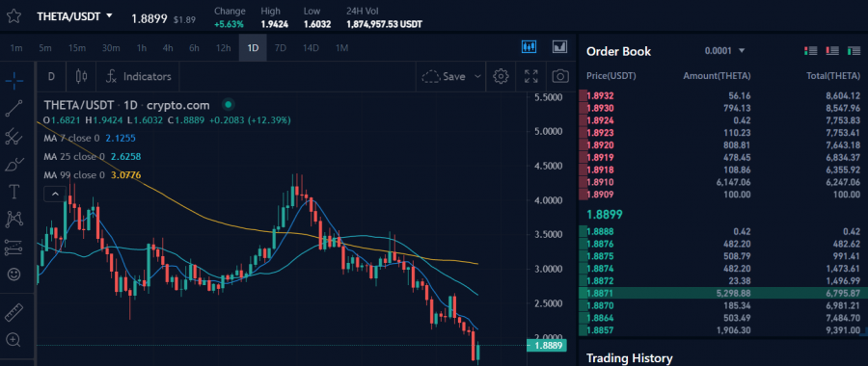868x366 pixels.
Task: Take a chart snapshot with camera icon
Action: click(x=560, y=76)
